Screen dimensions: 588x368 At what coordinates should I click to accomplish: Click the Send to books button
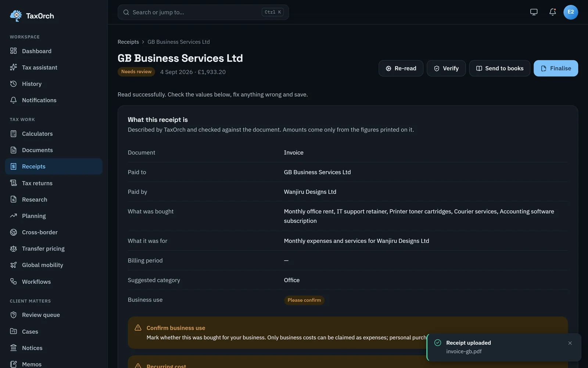(x=500, y=68)
